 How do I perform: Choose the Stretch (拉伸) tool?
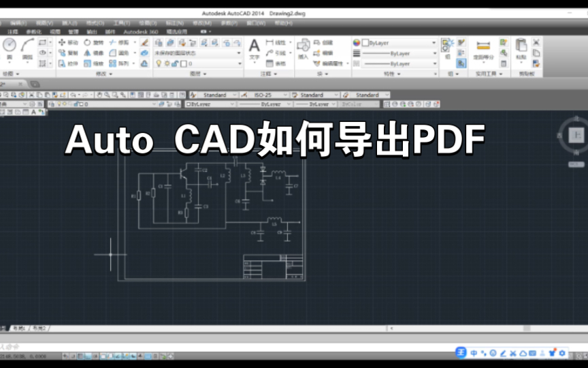point(68,63)
